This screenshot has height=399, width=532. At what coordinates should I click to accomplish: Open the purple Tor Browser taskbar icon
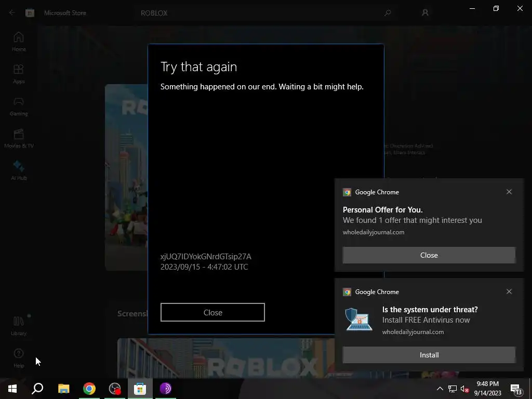coord(166,389)
